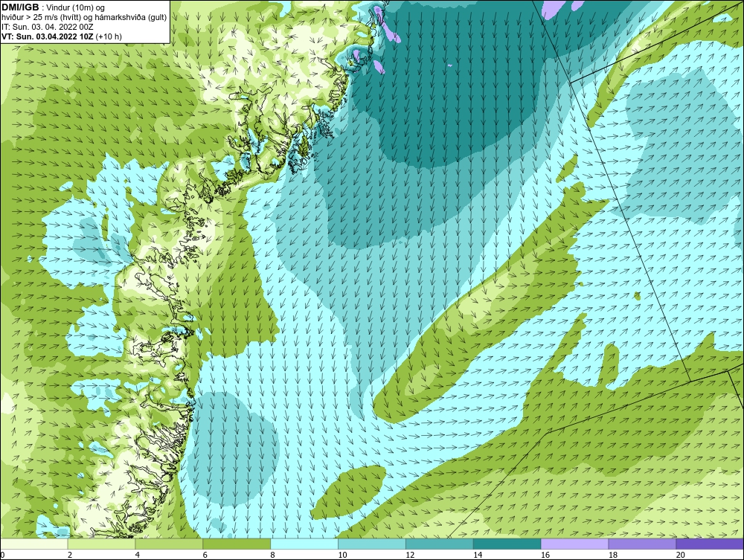
Task: Click legend scale label '6'
Action: click(x=205, y=555)
